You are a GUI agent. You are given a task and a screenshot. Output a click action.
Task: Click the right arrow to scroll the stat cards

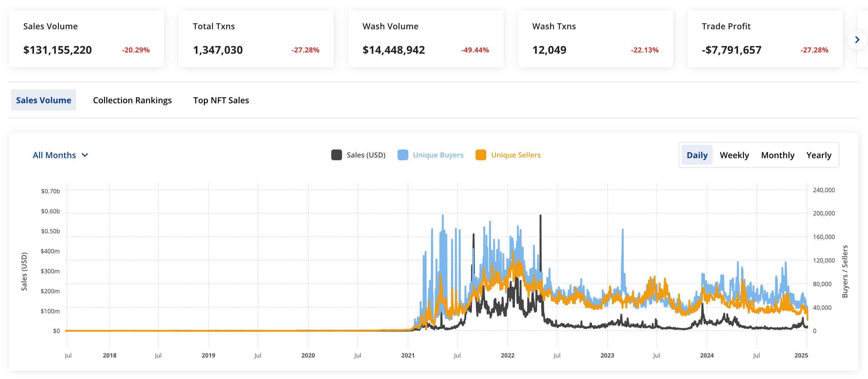(857, 40)
